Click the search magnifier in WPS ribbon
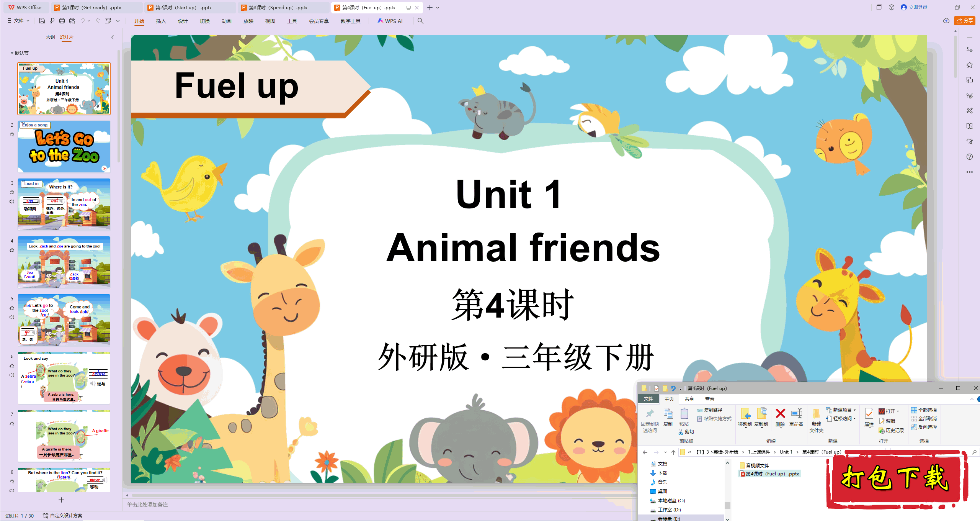Screen dimensions: 980x521 point(420,21)
